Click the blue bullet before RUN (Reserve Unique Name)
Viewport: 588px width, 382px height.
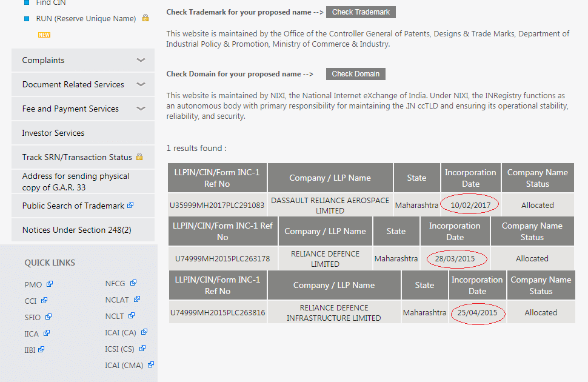[x=27, y=19]
